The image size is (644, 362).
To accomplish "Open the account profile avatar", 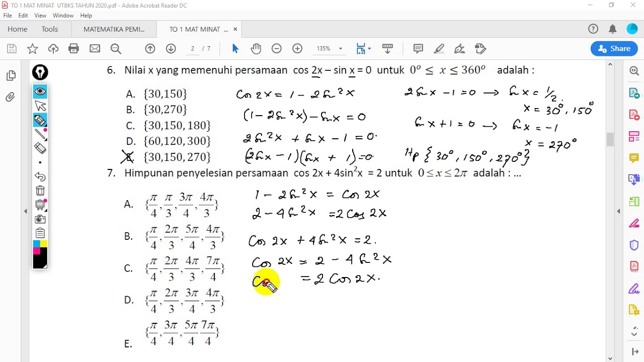I will [632, 29].
